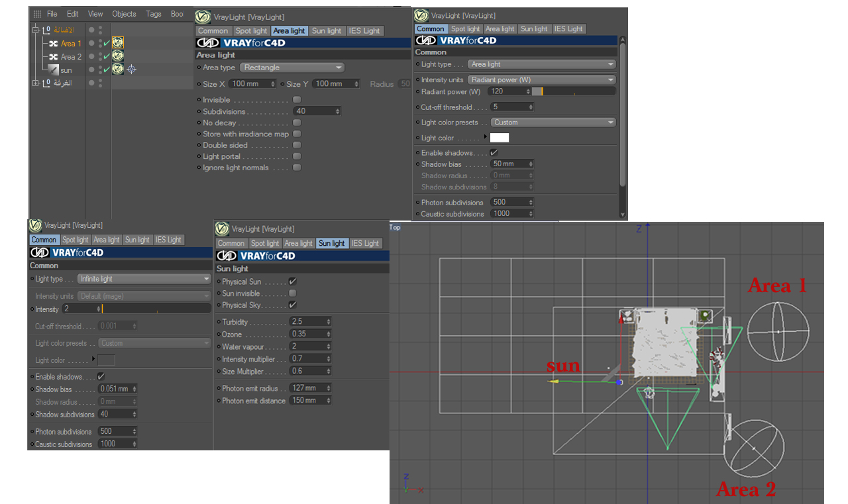Toggle the green enable checkmark on Area 1

click(107, 44)
